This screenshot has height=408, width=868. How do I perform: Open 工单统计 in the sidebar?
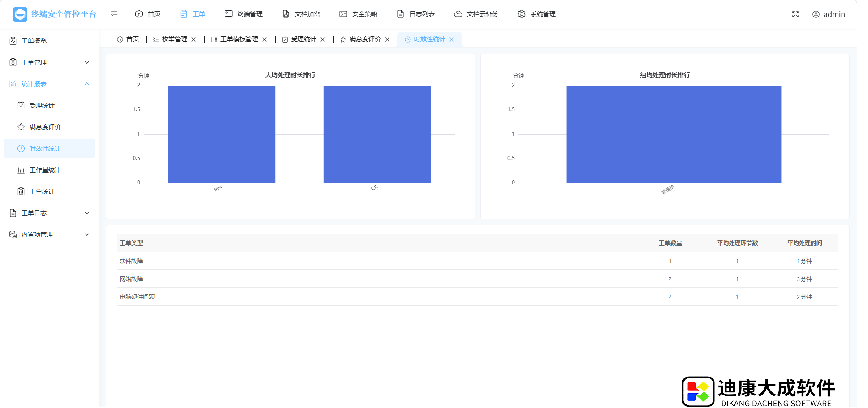click(49, 191)
